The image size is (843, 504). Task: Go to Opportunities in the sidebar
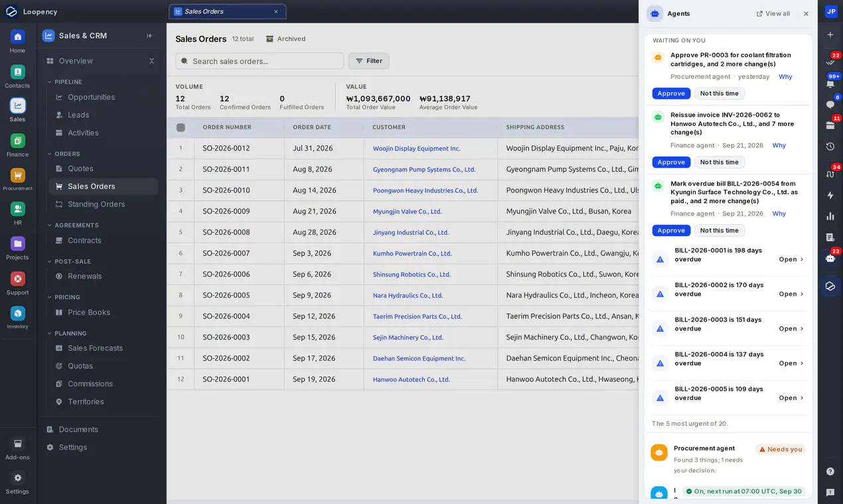click(104, 97)
